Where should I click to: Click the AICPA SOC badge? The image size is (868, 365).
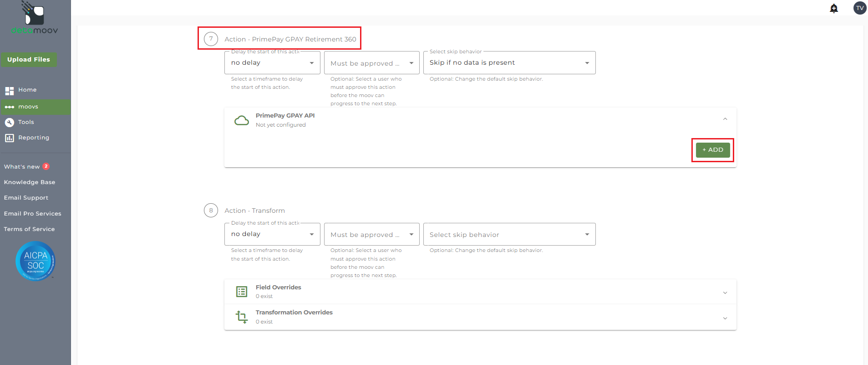(x=36, y=261)
